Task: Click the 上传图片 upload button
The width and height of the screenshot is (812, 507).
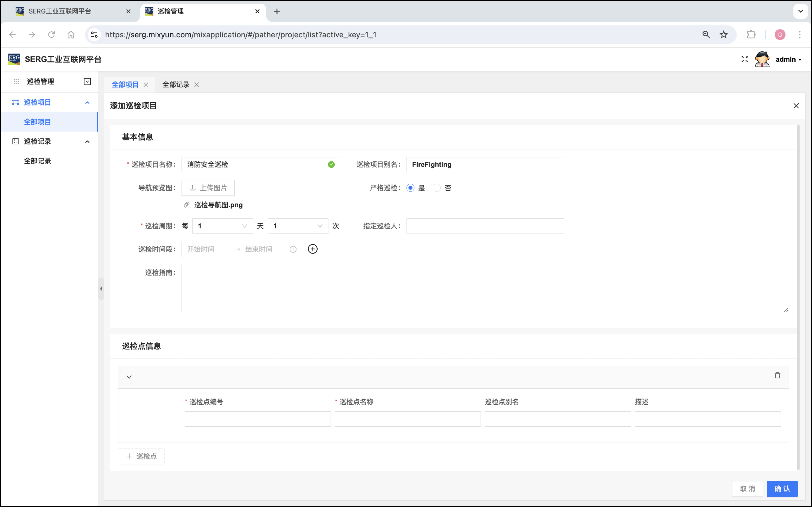Action: pyautogui.click(x=208, y=188)
